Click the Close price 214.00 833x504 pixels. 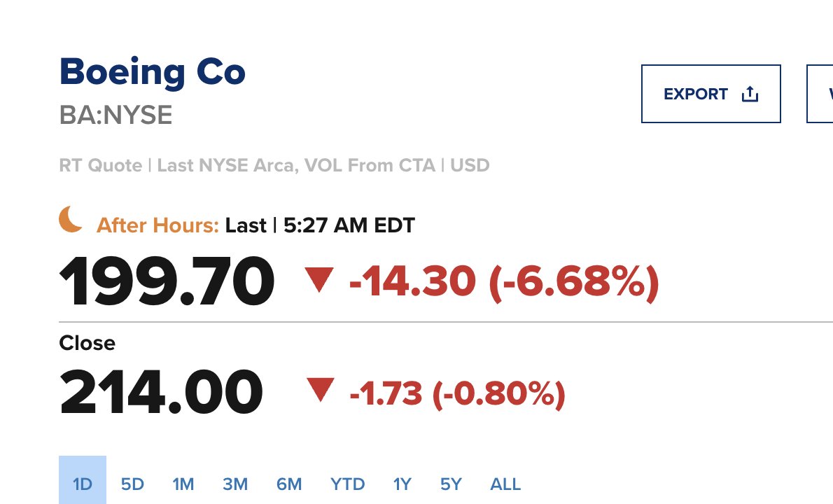[x=160, y=391]
